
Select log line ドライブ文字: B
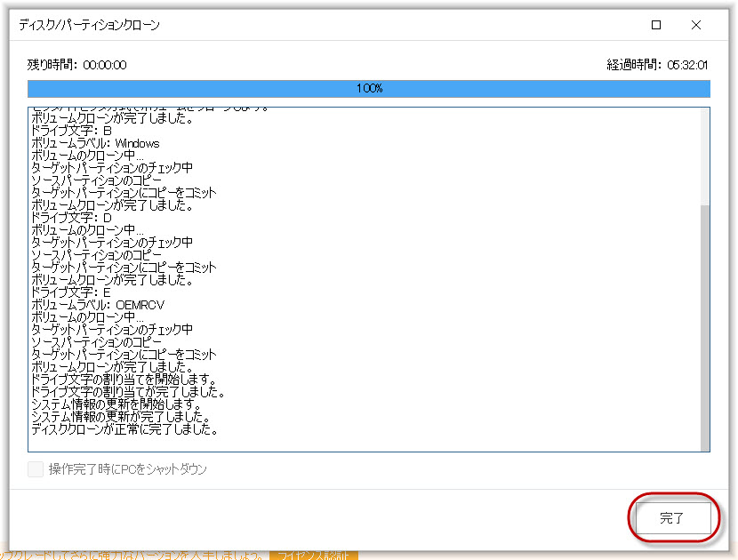tap(71, 131)
